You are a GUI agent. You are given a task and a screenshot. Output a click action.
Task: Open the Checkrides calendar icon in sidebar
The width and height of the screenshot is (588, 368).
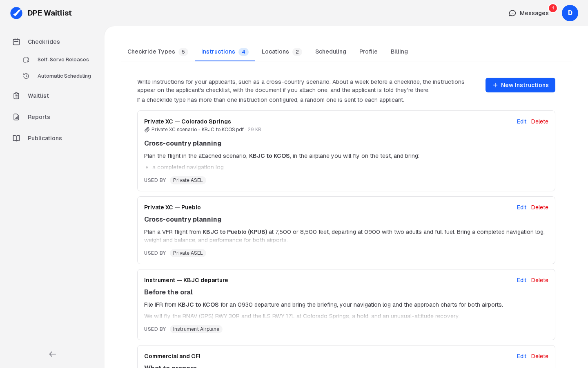click(16, 42)
